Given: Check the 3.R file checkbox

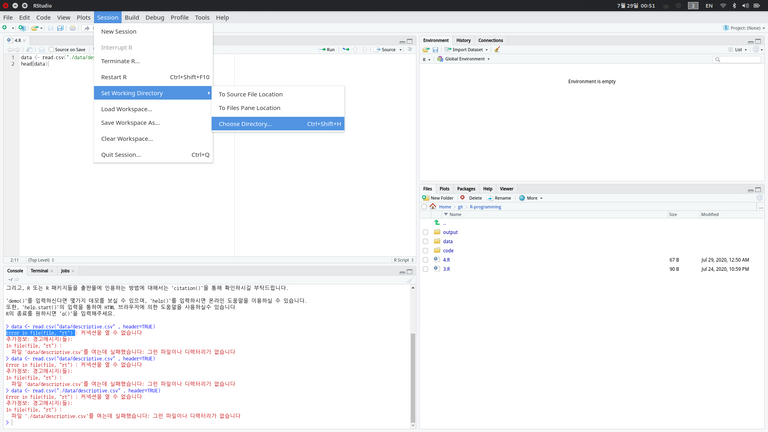Looking at the screenshot, I should point(425,269).
